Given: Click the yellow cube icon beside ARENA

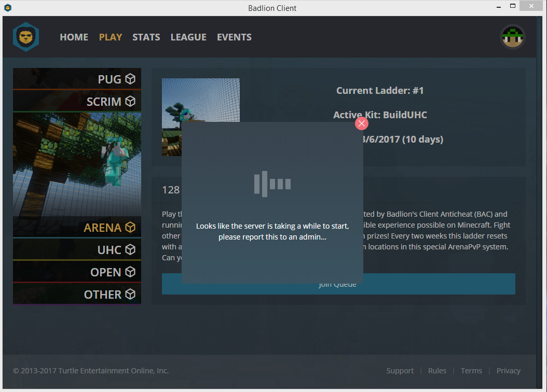Looking at the screenshot, I should click(130, 227).
